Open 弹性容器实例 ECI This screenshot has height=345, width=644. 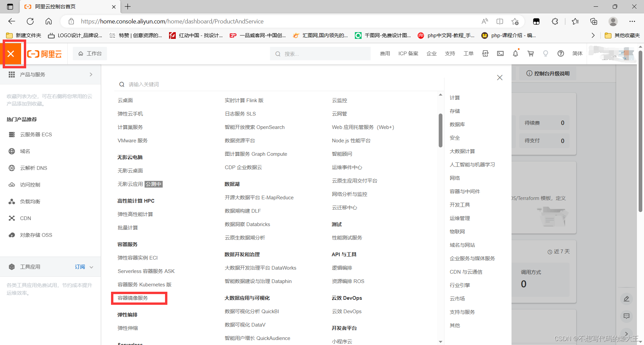[138, 258]
